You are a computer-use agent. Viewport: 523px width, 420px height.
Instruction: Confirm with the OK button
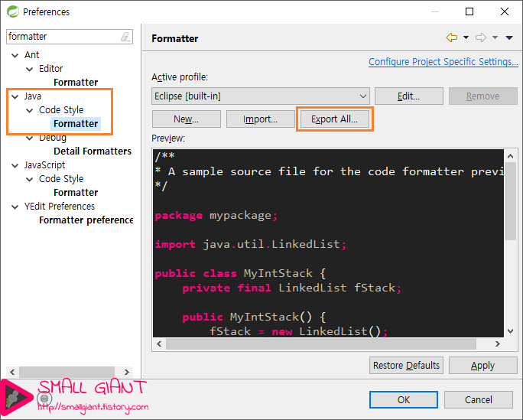pyautogui.click(x=403, y=399)
